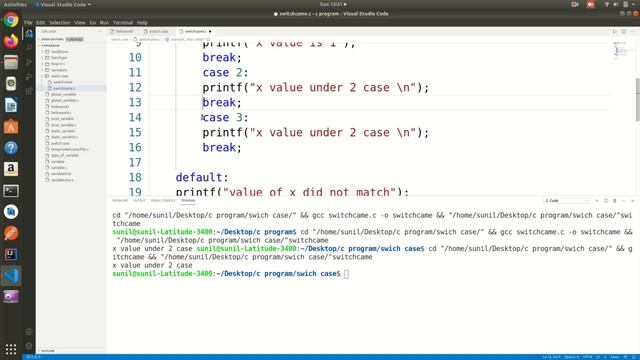The width and height of the screenshot is (640, 360).
Task: Open the Run menu
Action: pyautogui.click(x=104, y=22)
